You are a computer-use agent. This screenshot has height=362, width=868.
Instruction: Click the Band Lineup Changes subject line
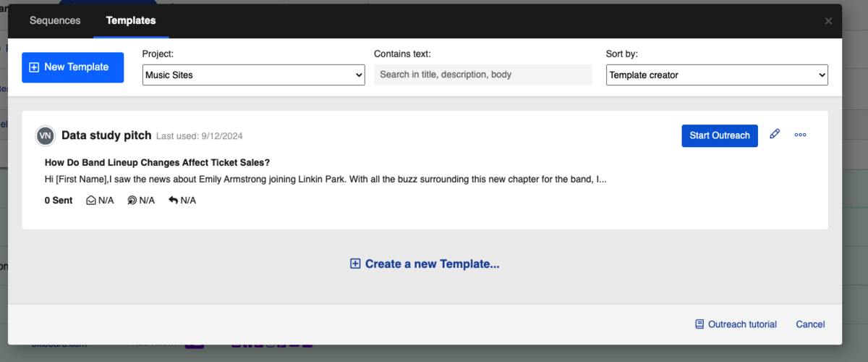coord(157,163)
